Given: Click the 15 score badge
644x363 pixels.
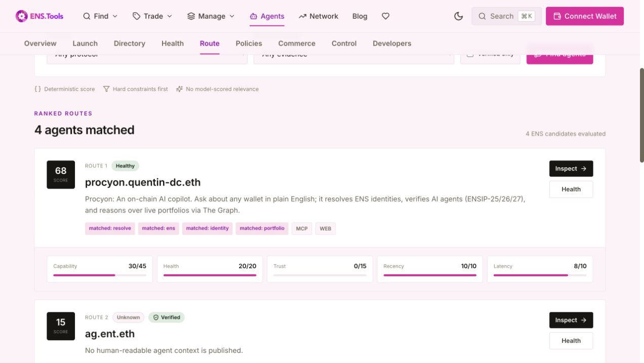Looking at the screenshot, I should click(x=61, y=326).
